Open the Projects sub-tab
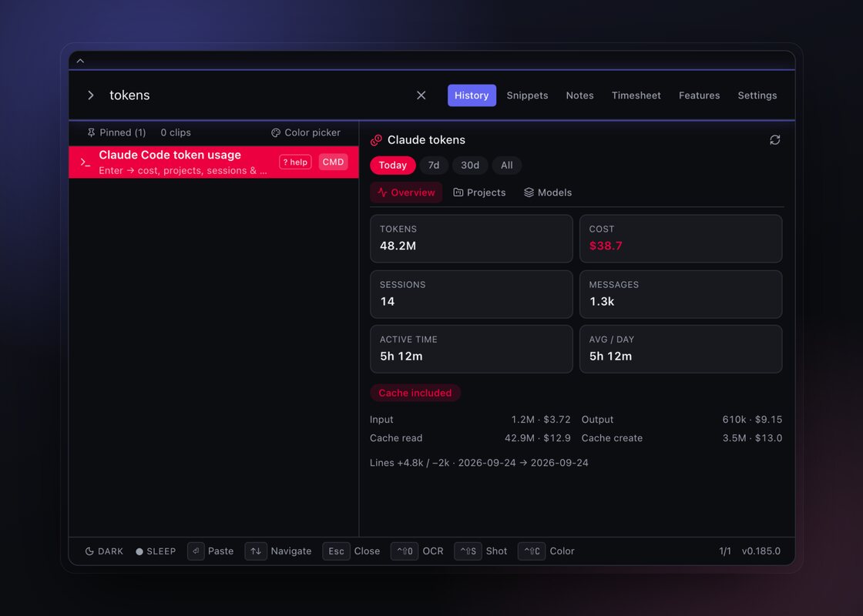The width and height of the screenshot is (863, 616). (479, 192)
